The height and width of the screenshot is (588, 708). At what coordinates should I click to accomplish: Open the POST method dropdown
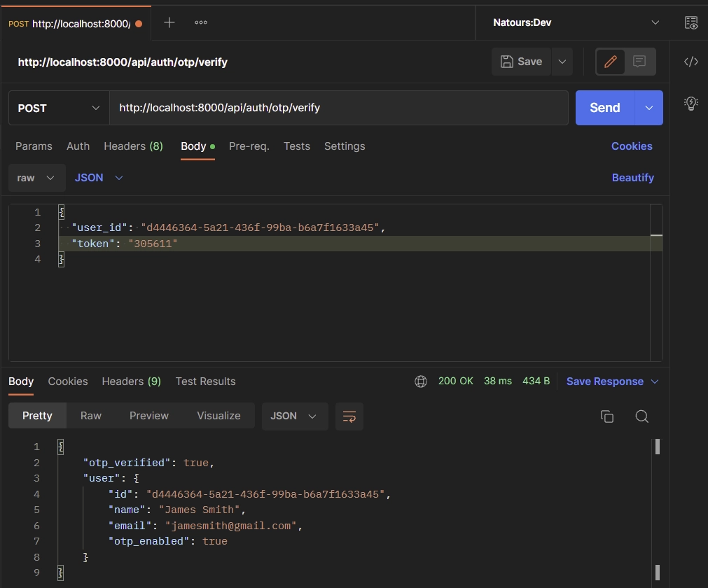click(x=58, y=108)
